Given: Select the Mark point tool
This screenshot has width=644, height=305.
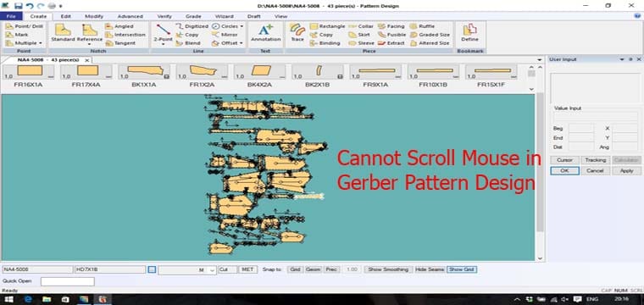Looking at the screenshot, I should coord(17,35).
